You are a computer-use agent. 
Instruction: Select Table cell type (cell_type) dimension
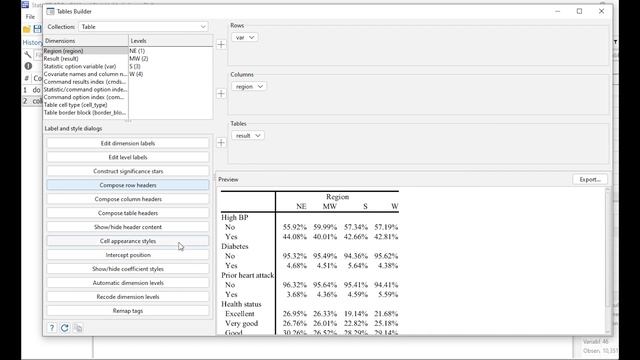[85, 105]
